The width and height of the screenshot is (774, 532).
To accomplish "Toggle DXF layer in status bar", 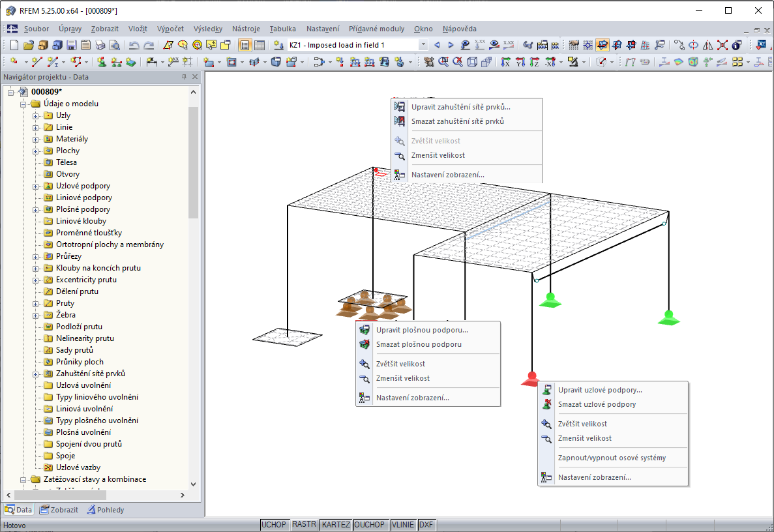I will click(426, 525).
